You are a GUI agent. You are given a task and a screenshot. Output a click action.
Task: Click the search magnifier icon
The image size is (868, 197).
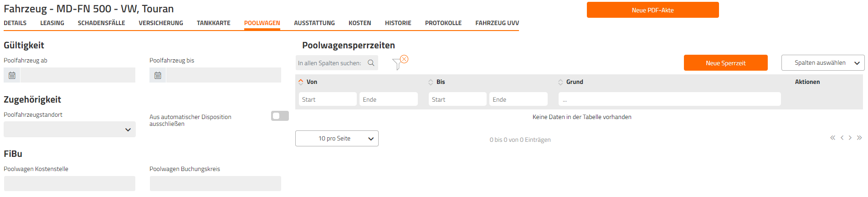click(371, 63)
